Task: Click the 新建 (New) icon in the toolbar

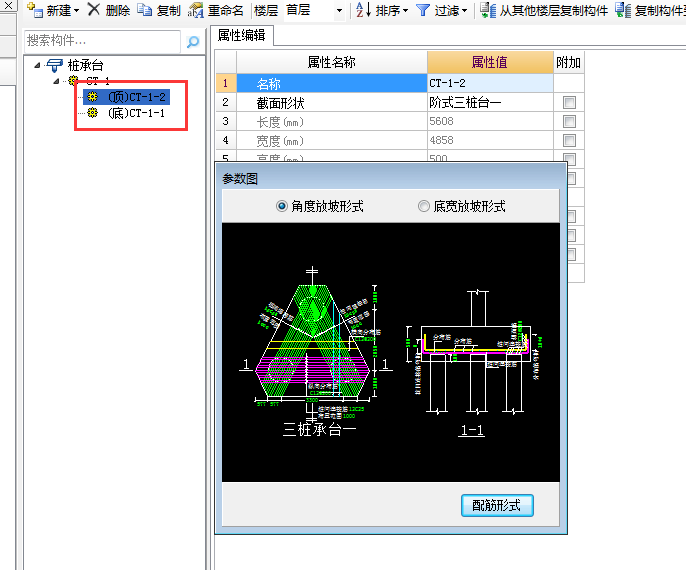Action: point(35,9)
